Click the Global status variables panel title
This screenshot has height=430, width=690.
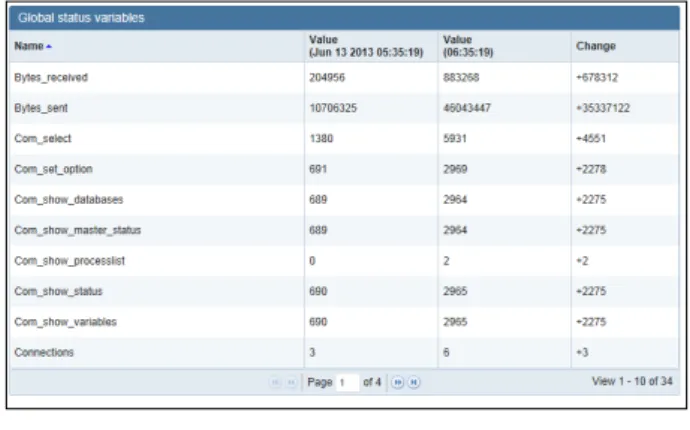click(81, 18)
